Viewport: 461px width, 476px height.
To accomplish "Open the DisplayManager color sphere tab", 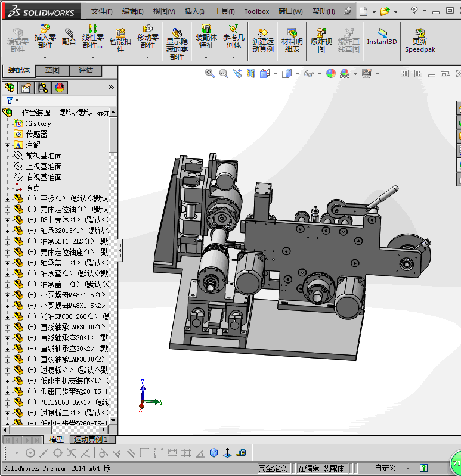I will 60,88.
